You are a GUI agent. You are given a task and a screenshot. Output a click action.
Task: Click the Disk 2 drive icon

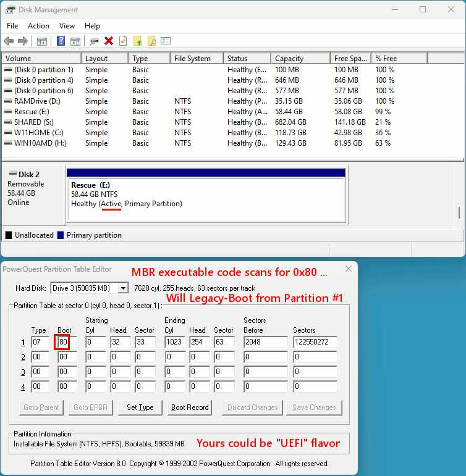pos(13,173)
